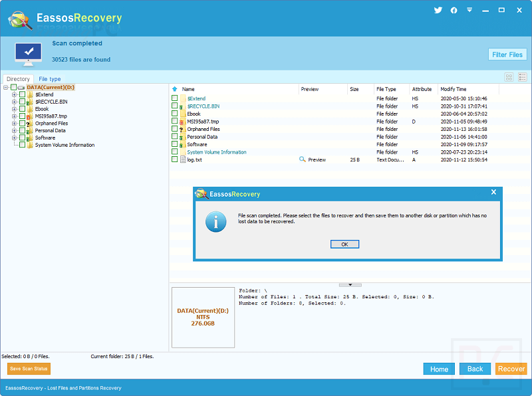532x396 pixels.
Task: Open the Twitter icon in the title bar
Action: coord(438,10)
